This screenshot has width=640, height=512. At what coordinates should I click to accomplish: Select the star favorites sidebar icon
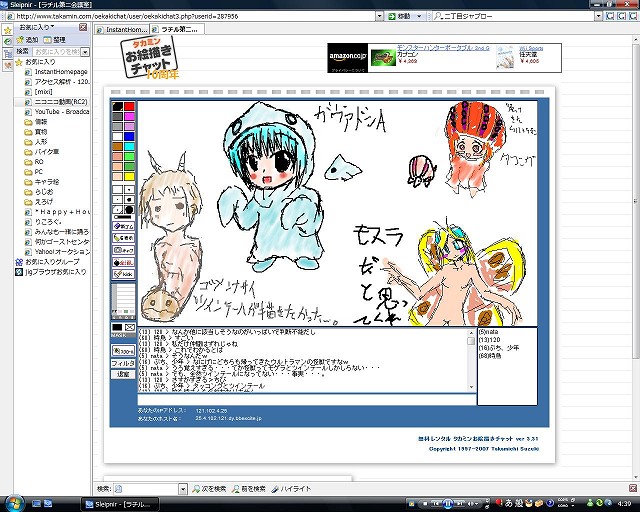pos(8,31)
